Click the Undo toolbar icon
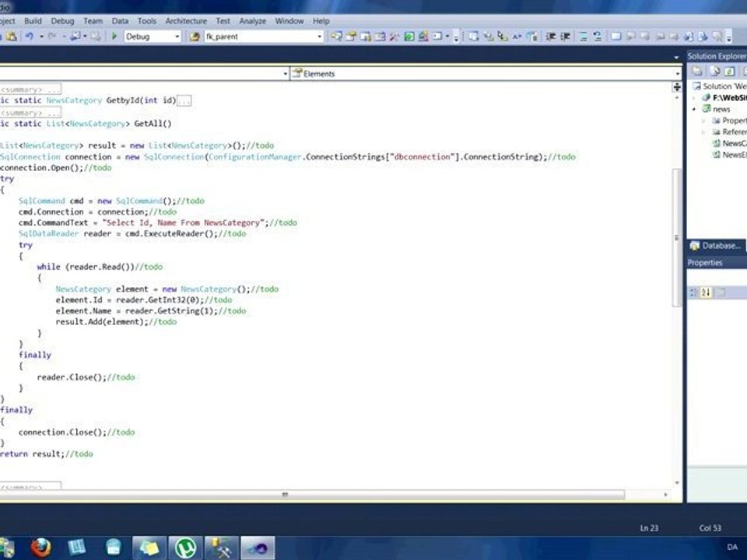 [30, 37]
